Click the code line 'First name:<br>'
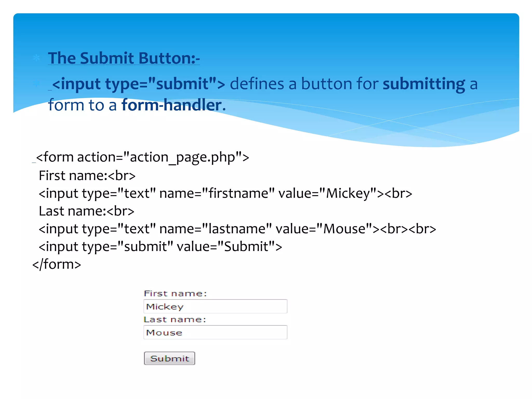The image size is (532, 399). click(x=87, y=176)
